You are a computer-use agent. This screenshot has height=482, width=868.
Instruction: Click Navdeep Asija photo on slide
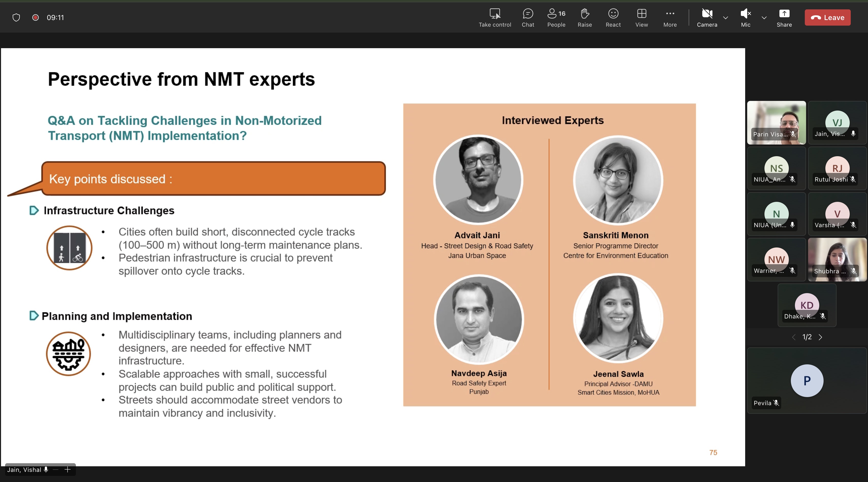coord(479,319)
